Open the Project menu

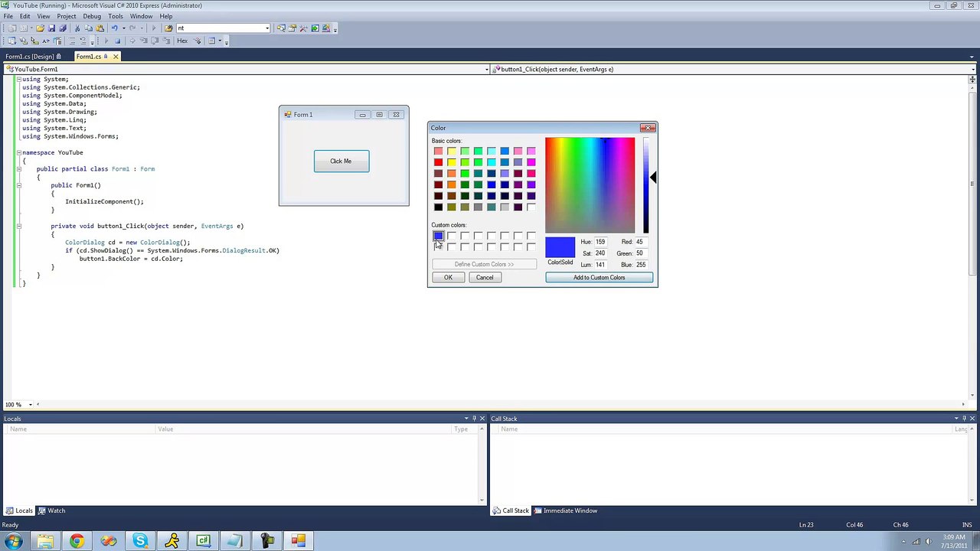67,16
